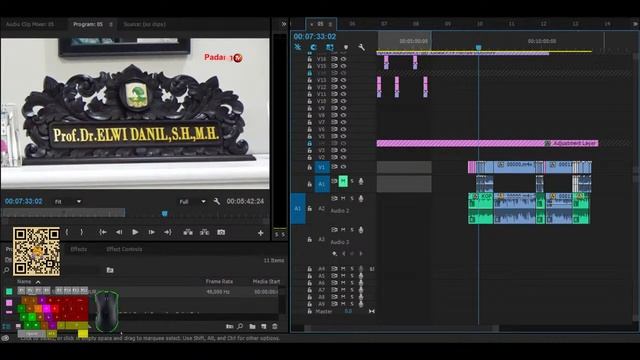Click the timeline horizontal zoom scrollbar
The image size is (640, 360).
point(402,328)
